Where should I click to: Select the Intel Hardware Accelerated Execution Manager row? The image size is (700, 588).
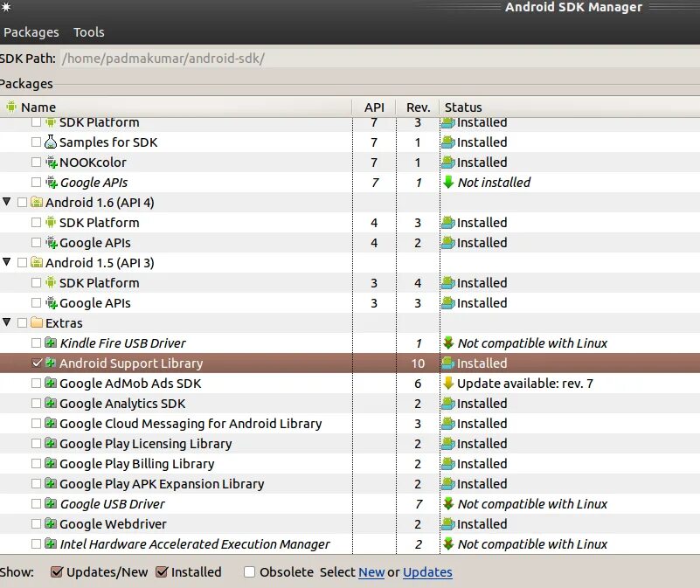[350, 543]
